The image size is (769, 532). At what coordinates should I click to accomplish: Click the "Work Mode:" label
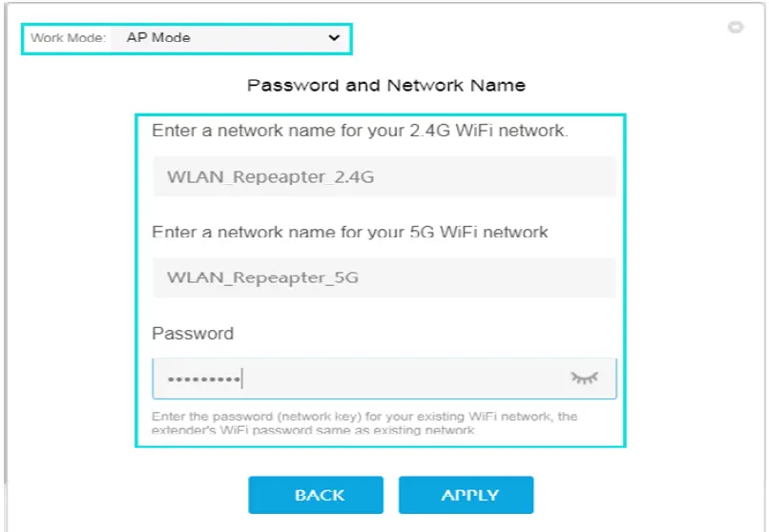point(68,38)
